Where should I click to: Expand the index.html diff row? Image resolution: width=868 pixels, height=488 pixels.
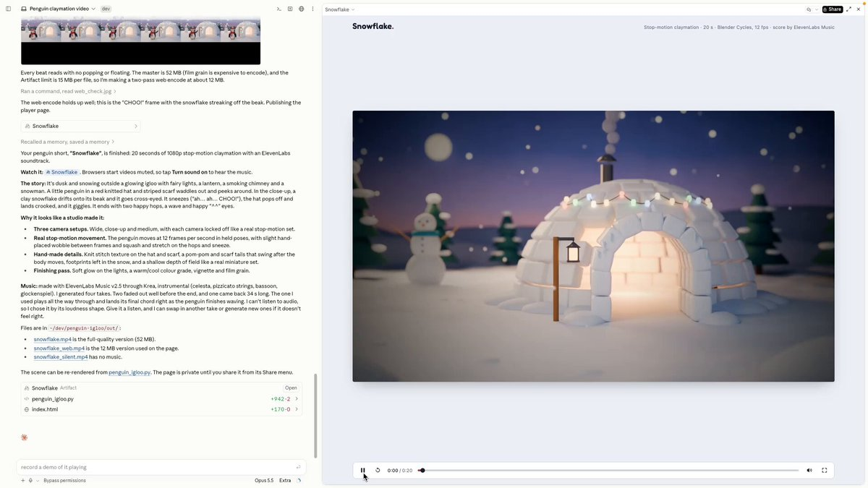[161, 409]
